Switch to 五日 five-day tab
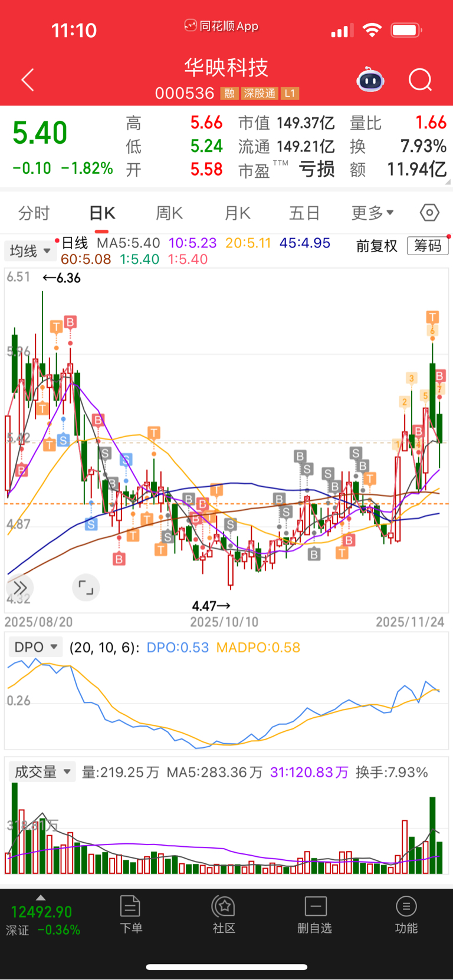The width and height of the screenshot is (453, 980). 304,213
